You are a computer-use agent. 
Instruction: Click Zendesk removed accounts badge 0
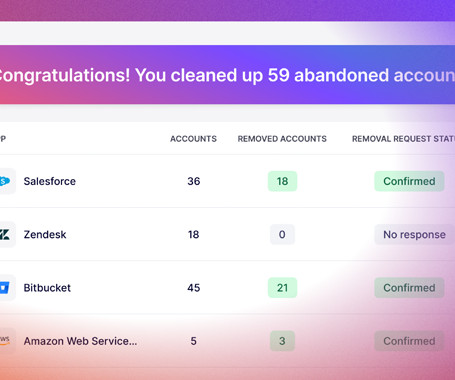click(x=282, y=234)
